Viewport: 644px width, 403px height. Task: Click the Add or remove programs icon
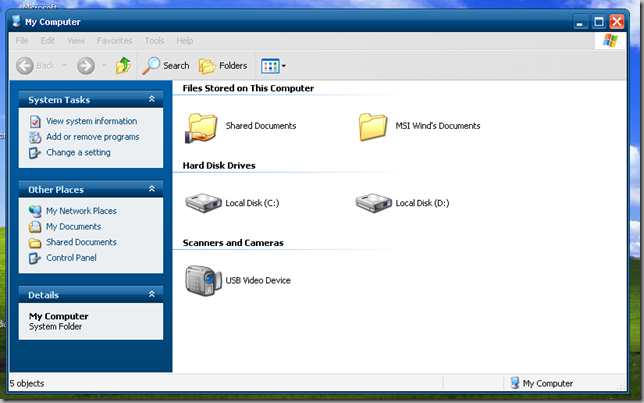tap(35, 137)
